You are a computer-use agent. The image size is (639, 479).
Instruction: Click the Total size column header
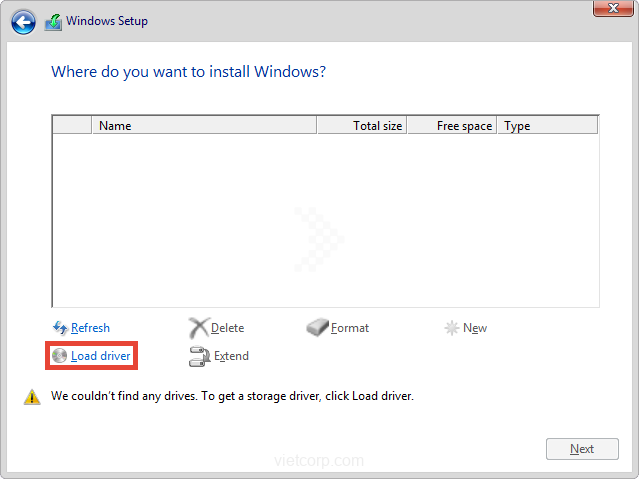(362, 126)
